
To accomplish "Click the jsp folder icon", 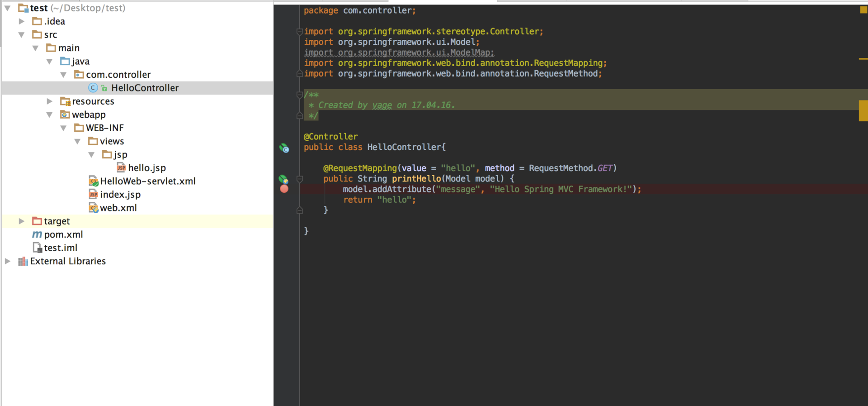I will (107, 154).
